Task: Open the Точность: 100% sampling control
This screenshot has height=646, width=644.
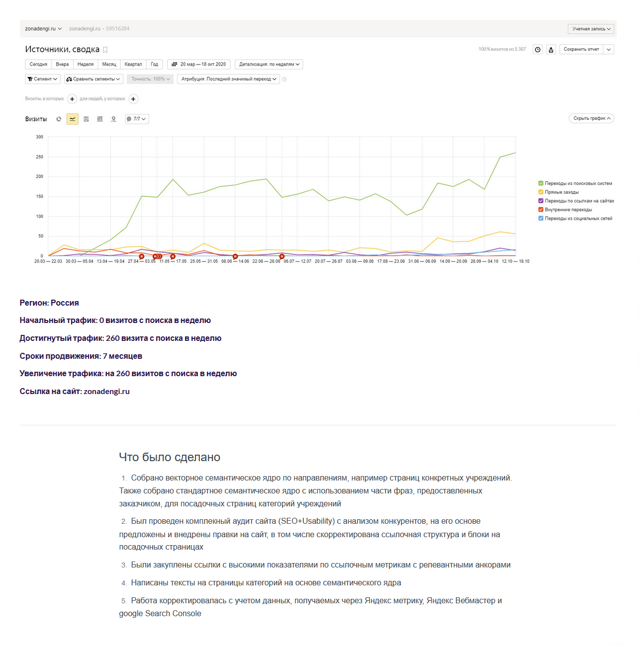Action: pyautogui.click(x=150, y=79)
